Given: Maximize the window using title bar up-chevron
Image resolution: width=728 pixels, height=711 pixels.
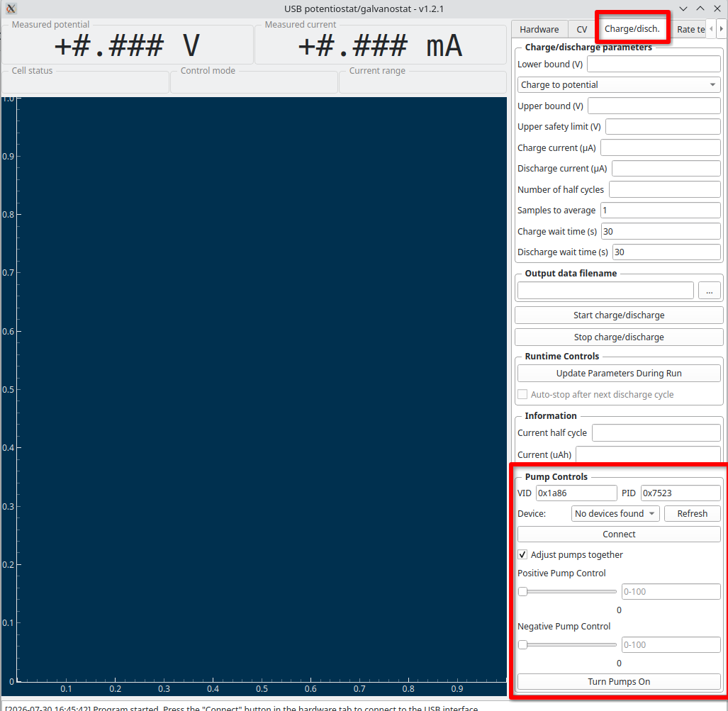Looking at the screenshot, I should pyautogui.click(x=700, y=9).
